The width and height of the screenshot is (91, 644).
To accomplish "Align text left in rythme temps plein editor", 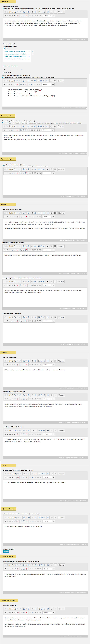I will coord(35,217).
